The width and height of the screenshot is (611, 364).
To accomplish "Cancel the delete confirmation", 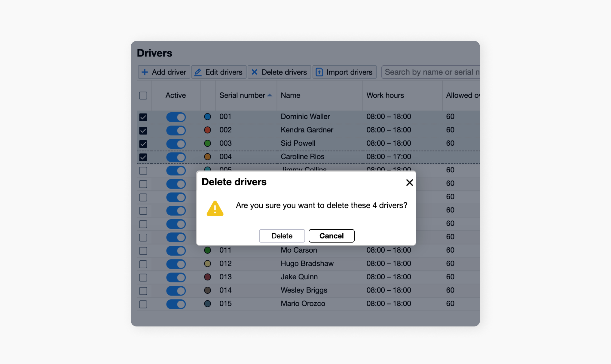I will click(331, 236).
